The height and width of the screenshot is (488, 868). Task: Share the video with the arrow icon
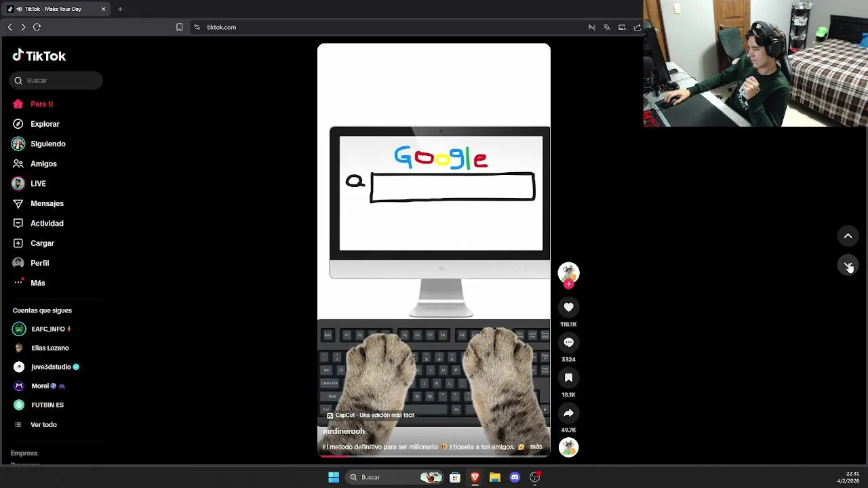pyautogui.click(x=568, y=413)
